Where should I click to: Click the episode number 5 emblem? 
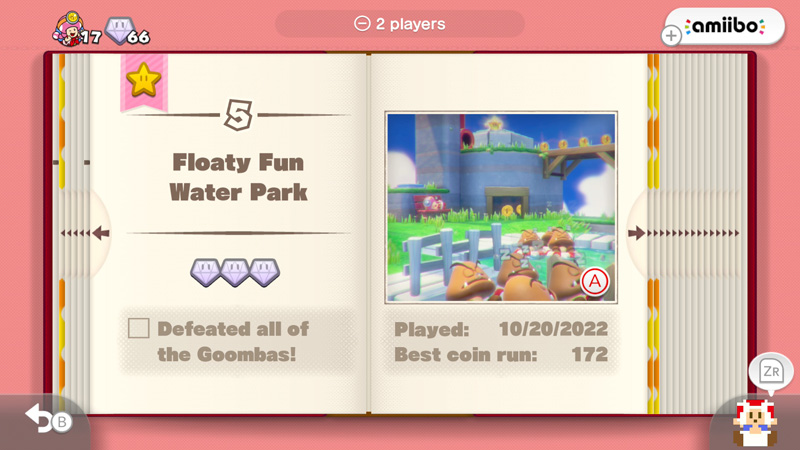[x=238, y=115]
